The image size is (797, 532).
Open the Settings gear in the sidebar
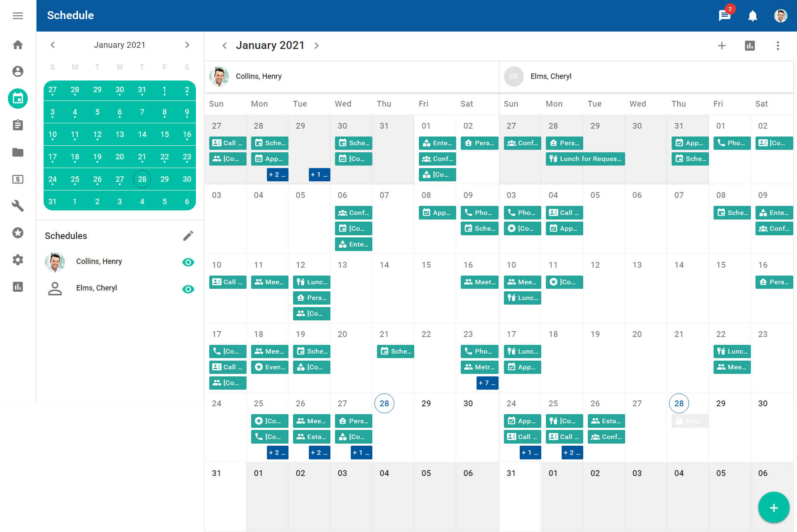coord(17,260)
